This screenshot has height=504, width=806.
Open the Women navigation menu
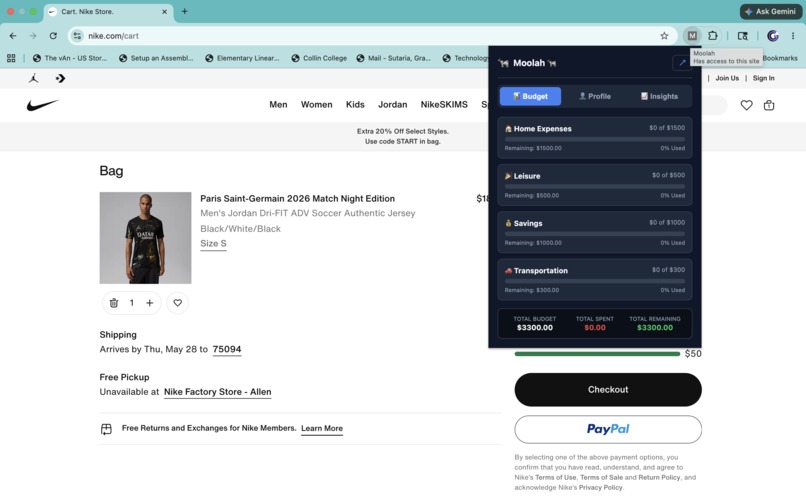(316, 104)
